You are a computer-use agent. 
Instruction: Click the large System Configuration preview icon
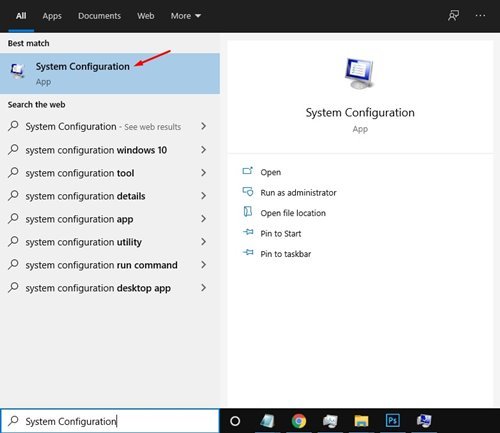[x=359, y=73]
